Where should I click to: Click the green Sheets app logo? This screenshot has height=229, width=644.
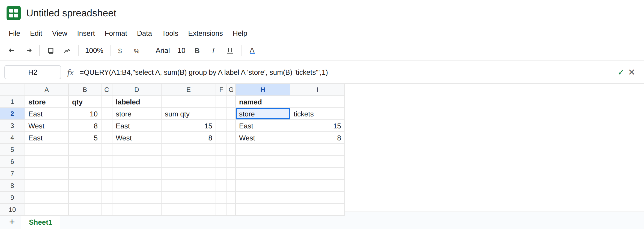(x=14, y=13)
